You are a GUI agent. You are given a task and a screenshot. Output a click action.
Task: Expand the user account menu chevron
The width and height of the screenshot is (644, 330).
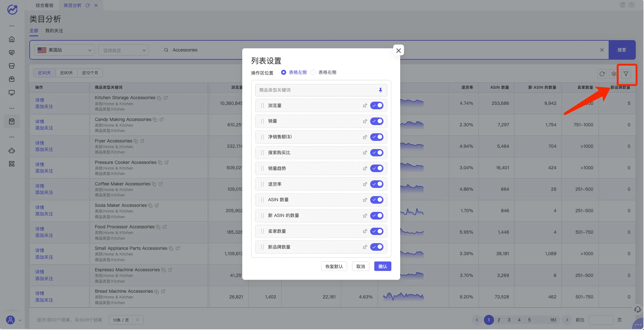20,320
